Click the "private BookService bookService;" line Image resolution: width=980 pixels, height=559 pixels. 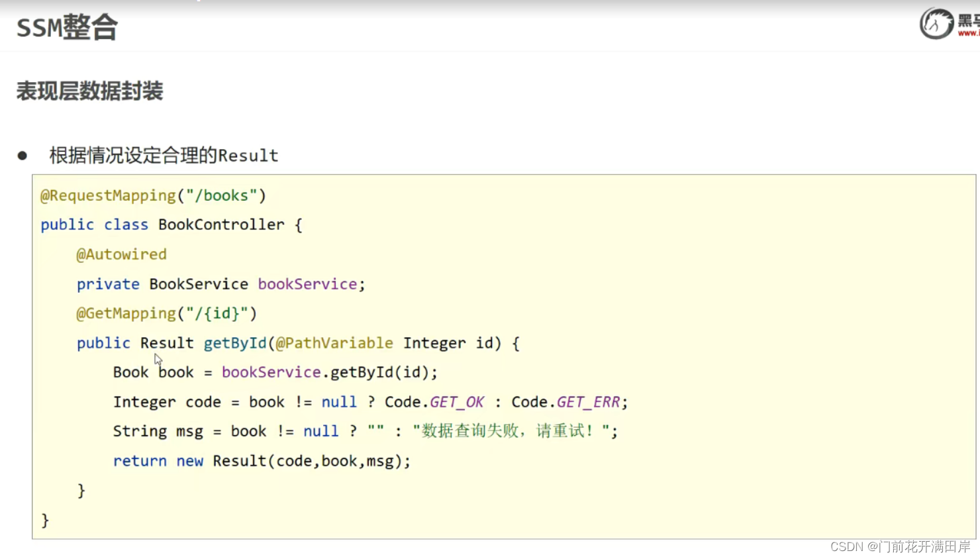click(x=220, y=284)
